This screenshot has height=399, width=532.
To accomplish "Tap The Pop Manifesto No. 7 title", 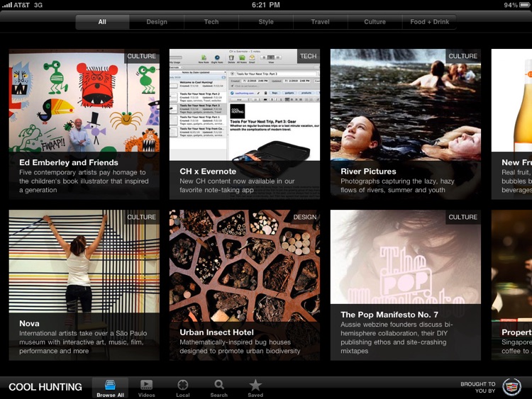I will tap(389, 315).
